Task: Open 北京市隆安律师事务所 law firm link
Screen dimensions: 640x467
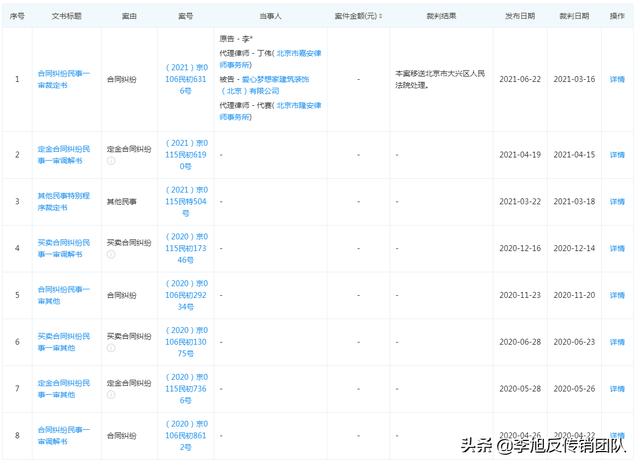Action: [270, 111]
